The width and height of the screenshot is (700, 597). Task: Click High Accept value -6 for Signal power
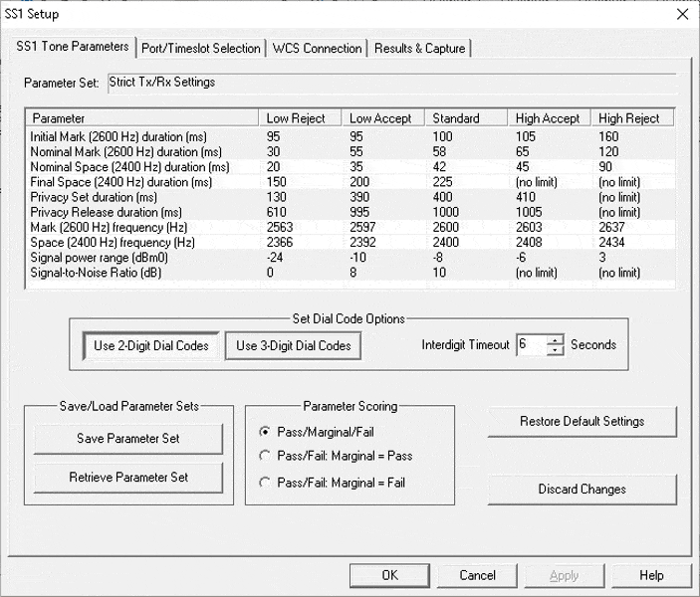click(521, 258)
